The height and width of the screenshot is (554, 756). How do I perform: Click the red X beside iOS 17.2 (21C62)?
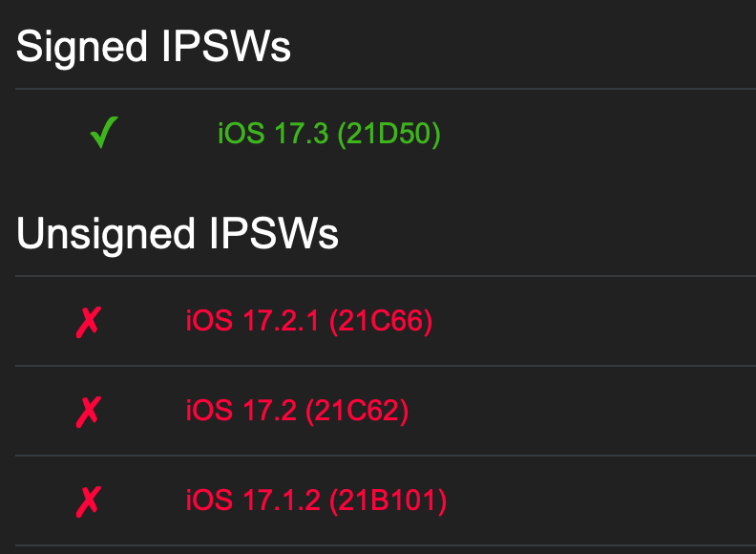pos(88,412)
